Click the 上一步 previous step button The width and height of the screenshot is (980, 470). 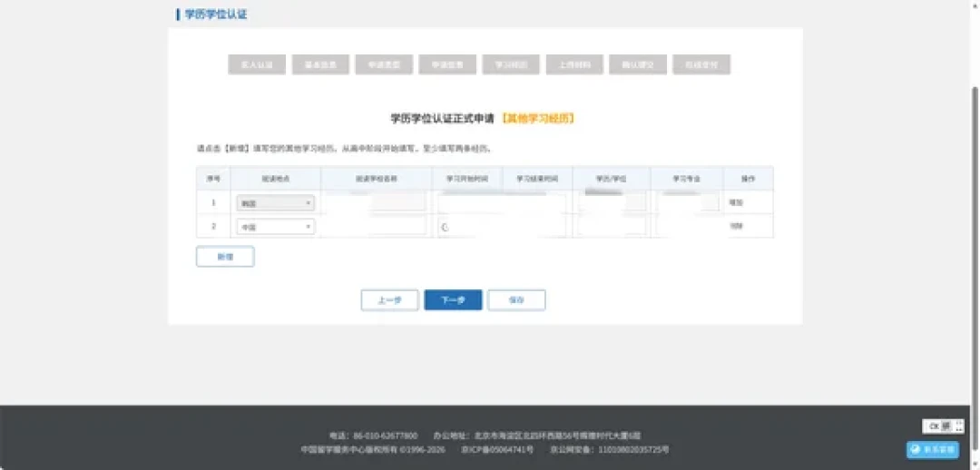[389, 300]
